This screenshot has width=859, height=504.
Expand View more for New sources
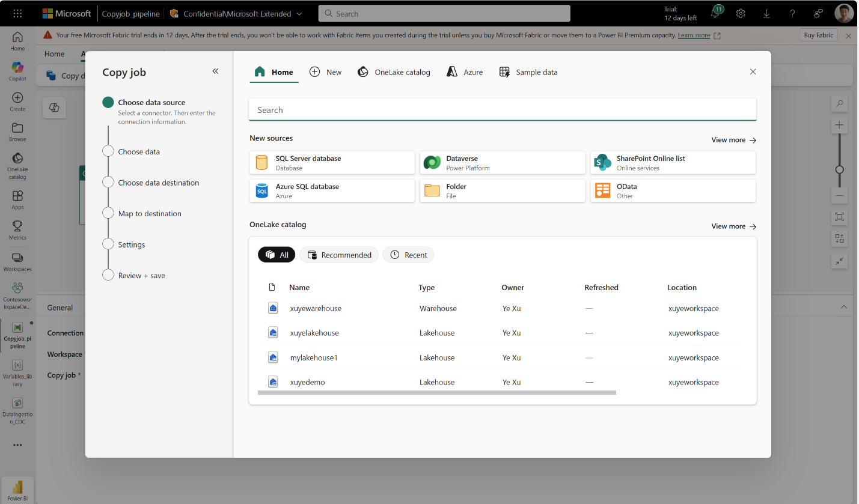(733, 140)
